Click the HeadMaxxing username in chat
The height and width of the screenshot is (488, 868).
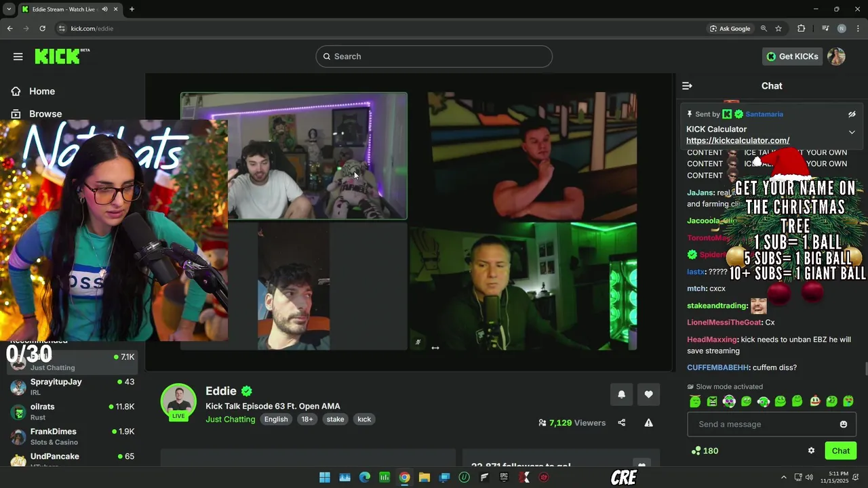[x=711, y=340]
